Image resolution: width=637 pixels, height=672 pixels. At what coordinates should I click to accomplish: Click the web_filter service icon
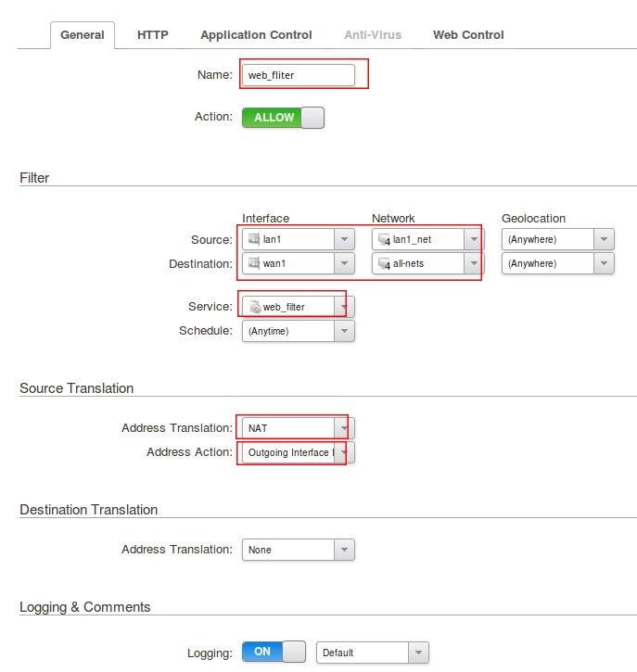pyautogui.click(x=255, y=307)
